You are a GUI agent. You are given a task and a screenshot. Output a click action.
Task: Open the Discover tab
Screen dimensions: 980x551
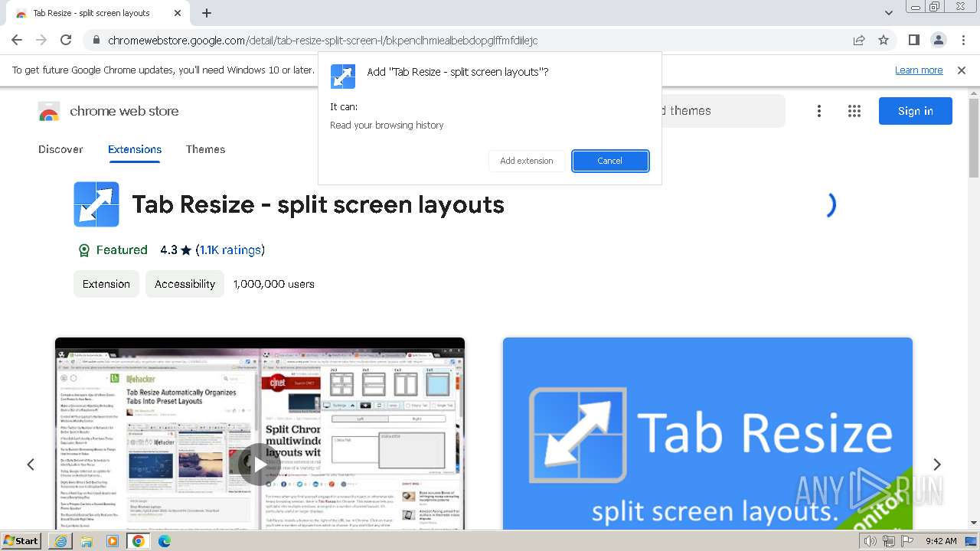point(60,149)
